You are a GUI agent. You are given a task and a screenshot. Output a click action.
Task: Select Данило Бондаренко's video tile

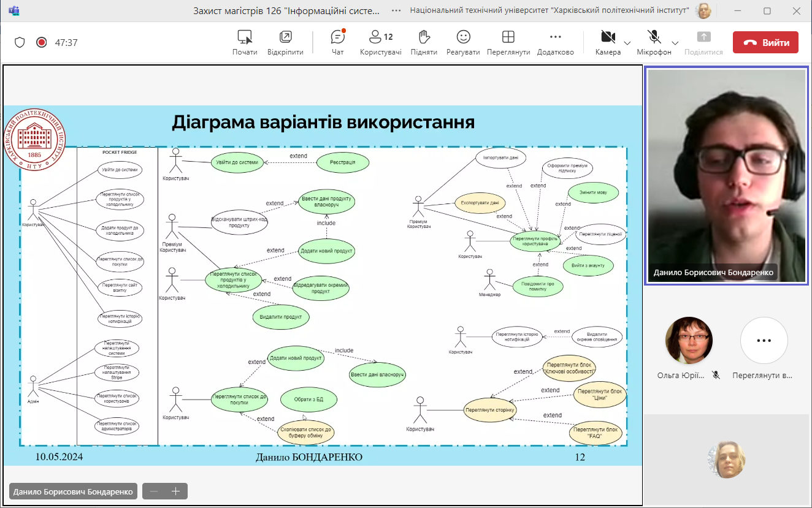coord(726,175)
